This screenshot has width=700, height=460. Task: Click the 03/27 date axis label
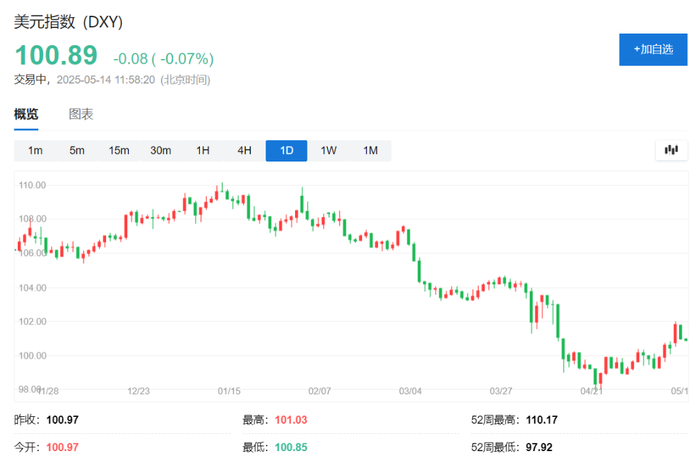click(x=501, y=391)
